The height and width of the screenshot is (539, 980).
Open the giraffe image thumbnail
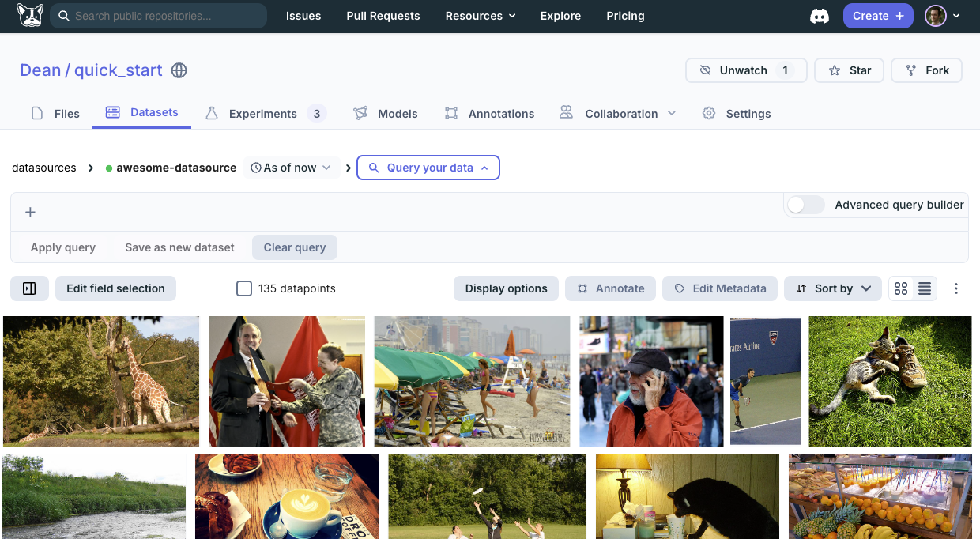[101, 381]
